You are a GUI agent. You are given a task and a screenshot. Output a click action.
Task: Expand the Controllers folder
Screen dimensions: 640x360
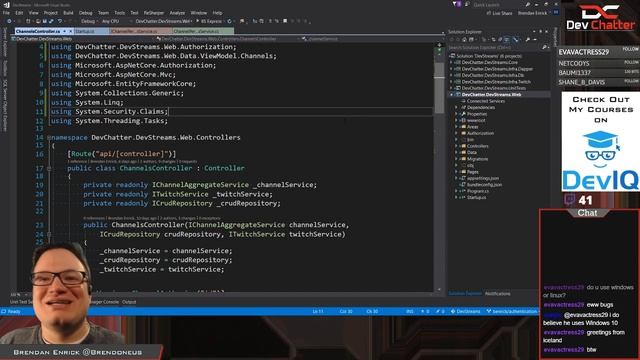pyautogui.click(x=457, y=146)
